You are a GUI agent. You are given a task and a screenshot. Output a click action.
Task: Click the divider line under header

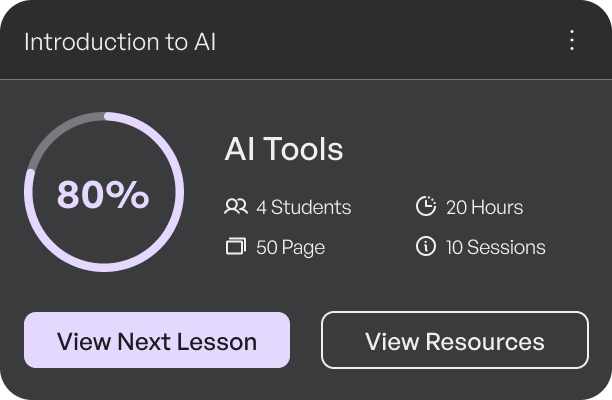pos(306,80)
